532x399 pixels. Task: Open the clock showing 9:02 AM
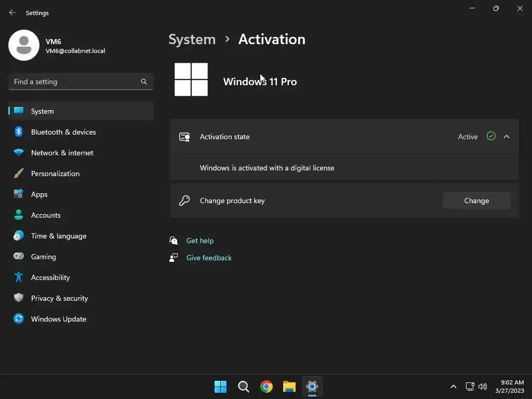click(x=510, y=387)
